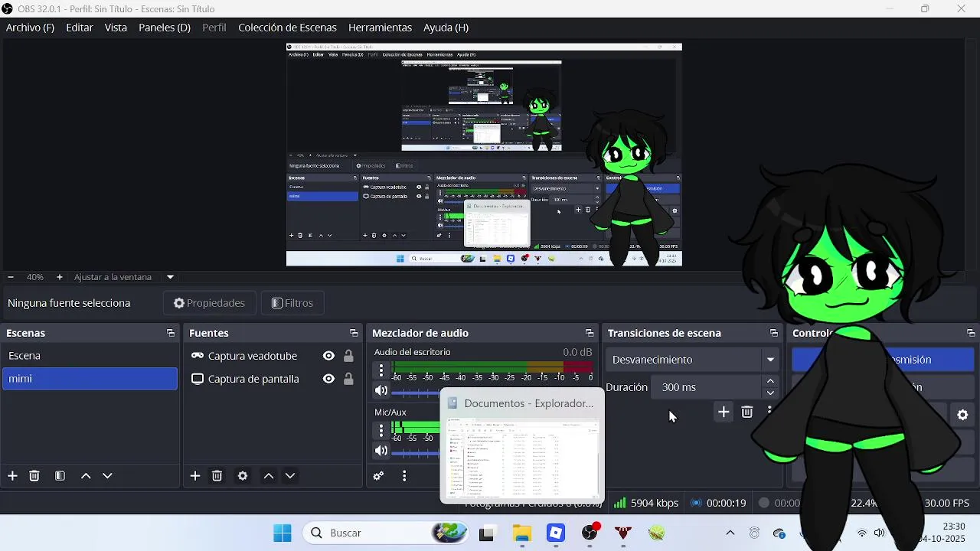Click the Windows Start button
Viewport: 980px width, 551px height.
[283, 533]
